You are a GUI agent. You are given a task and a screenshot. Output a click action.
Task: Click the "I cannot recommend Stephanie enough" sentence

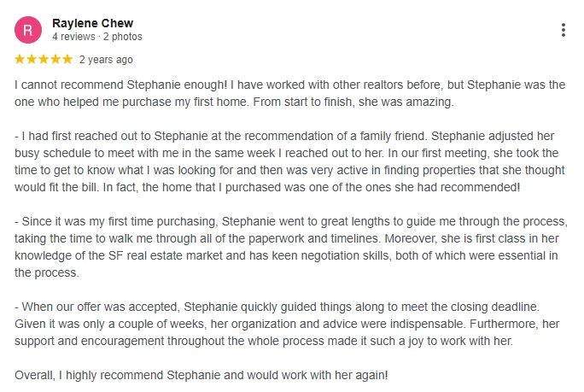click(120, 85)
